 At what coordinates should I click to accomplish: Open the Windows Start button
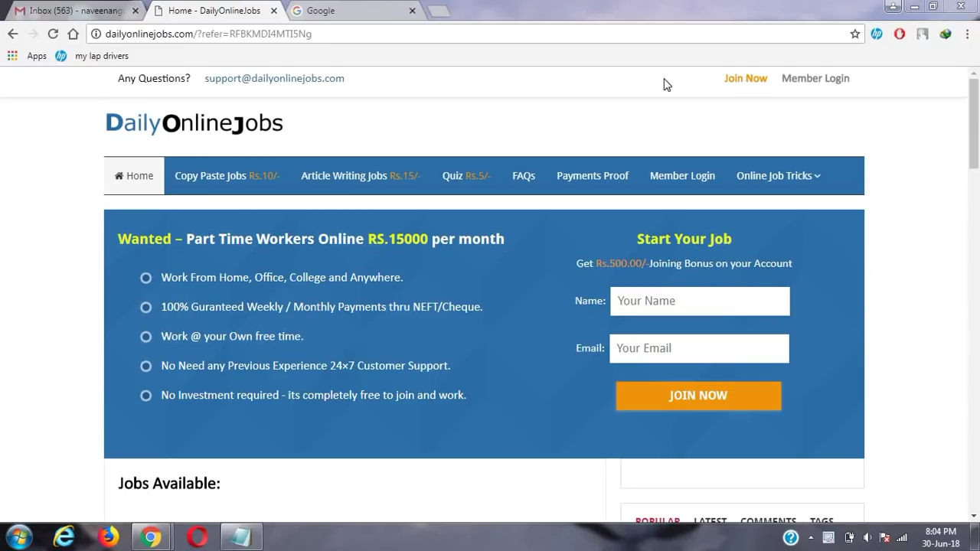(x=19, y=537)
